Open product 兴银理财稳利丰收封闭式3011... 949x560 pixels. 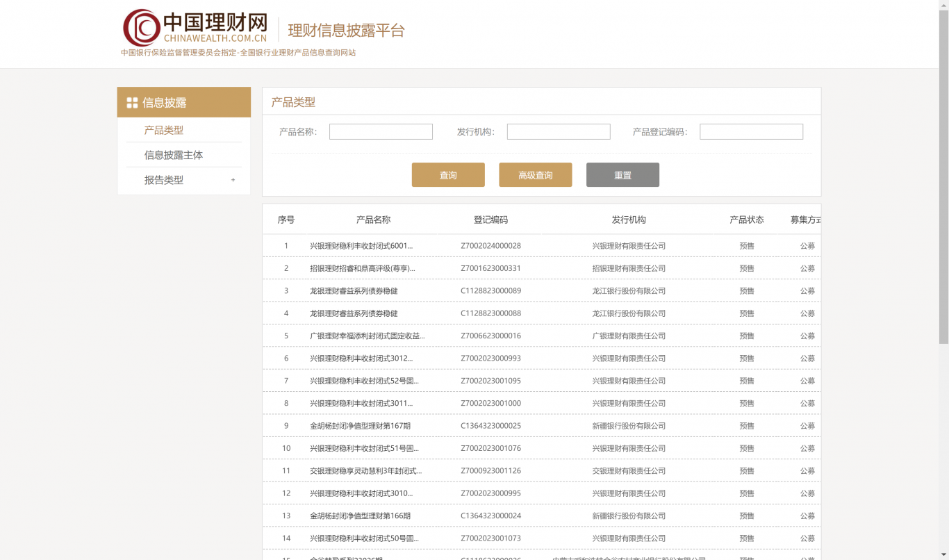coord(361,403)
